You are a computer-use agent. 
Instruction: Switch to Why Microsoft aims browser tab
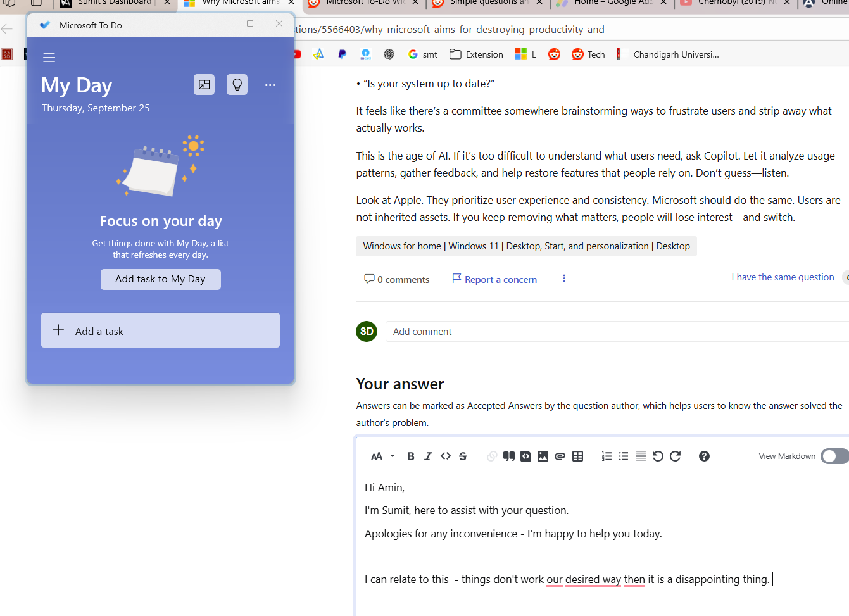coord(241,3)
